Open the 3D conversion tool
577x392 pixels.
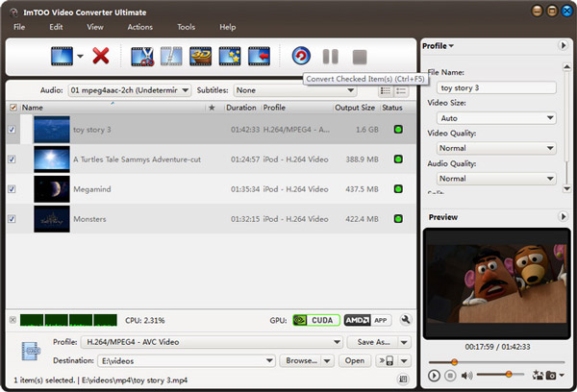[x=201, y=57]
